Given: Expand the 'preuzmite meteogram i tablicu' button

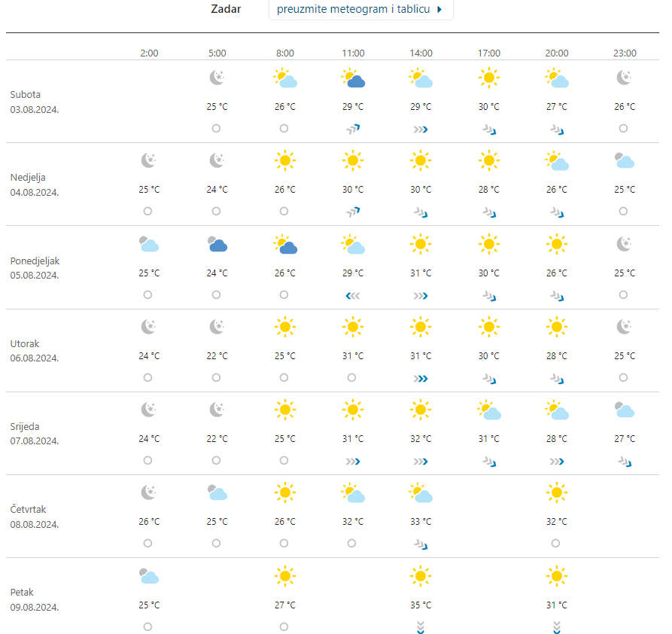Looking at the screenshot, I should (360, 10).
